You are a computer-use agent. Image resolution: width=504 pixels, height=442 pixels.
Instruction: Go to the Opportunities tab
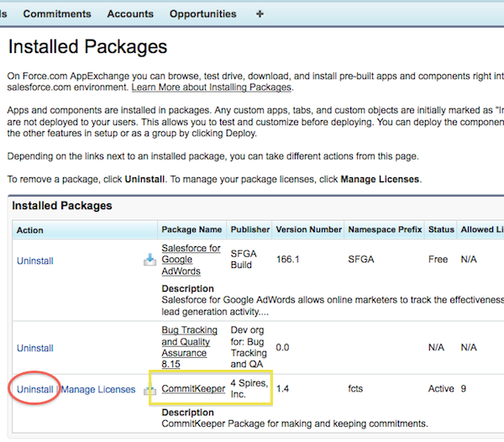pyautogui.click(x=202, y=13)
